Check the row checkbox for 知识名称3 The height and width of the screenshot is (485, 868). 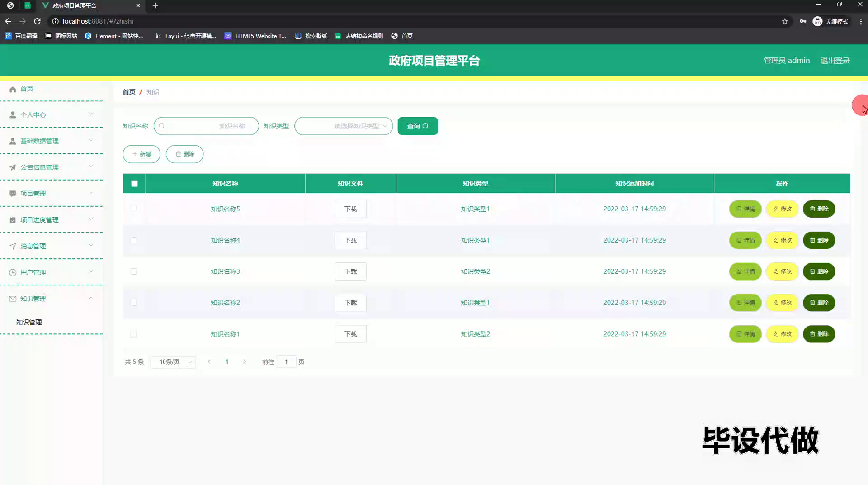click(x=133, y=271)
